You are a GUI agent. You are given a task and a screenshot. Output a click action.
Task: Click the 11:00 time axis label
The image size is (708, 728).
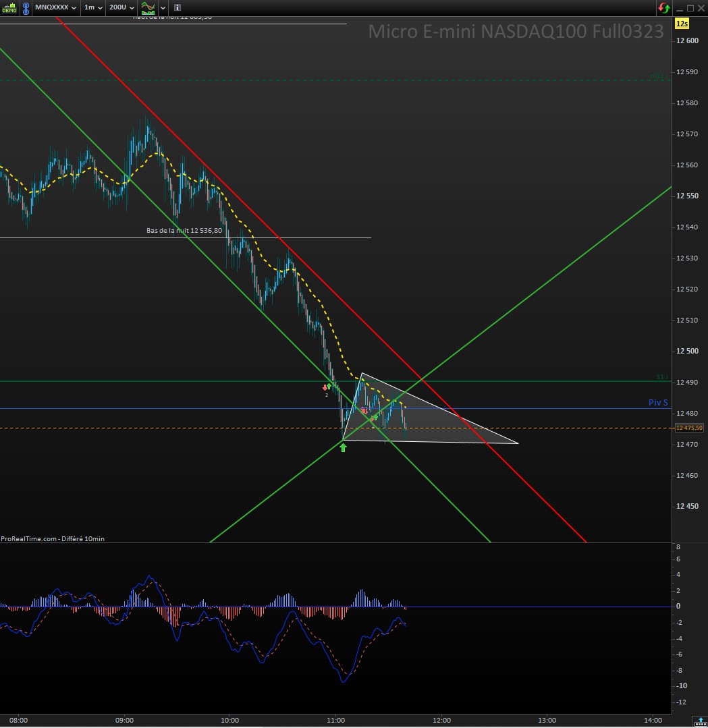pyautogui.click(x=336, y=721)
